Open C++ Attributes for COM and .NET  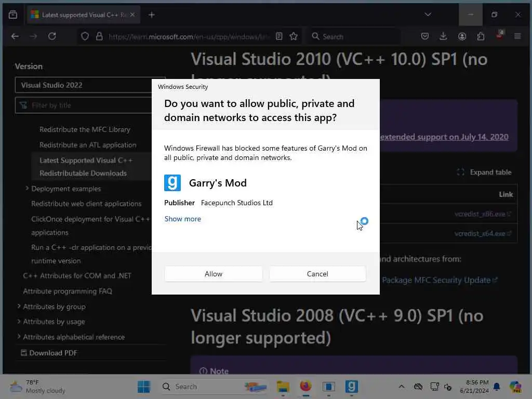[x=77, y=276]
